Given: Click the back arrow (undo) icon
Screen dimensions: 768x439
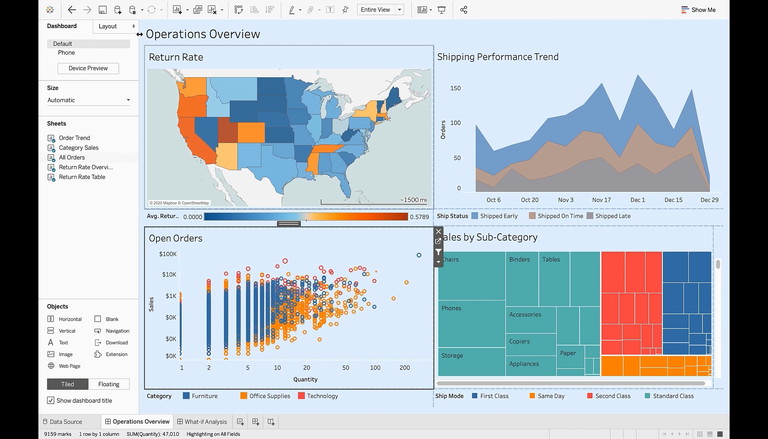Looking at the screenshot, I should pos(72,10).
